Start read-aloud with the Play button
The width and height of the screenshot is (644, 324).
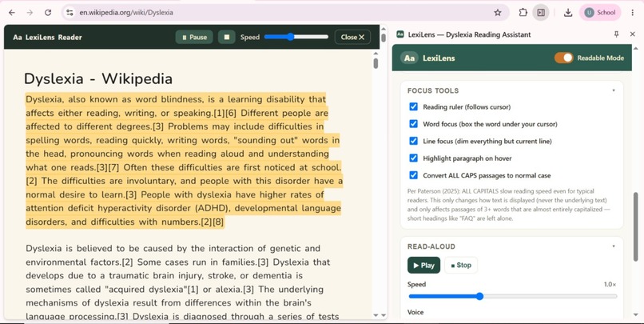click(423, 266)
